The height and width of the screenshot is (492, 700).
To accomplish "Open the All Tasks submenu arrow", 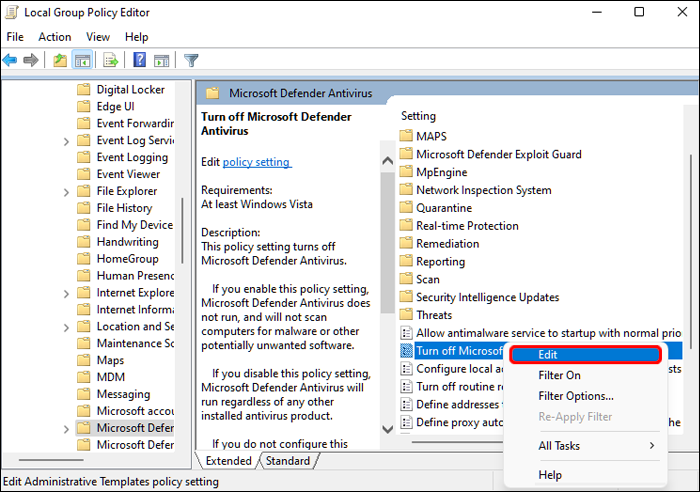I will click(x=652, y=446).
